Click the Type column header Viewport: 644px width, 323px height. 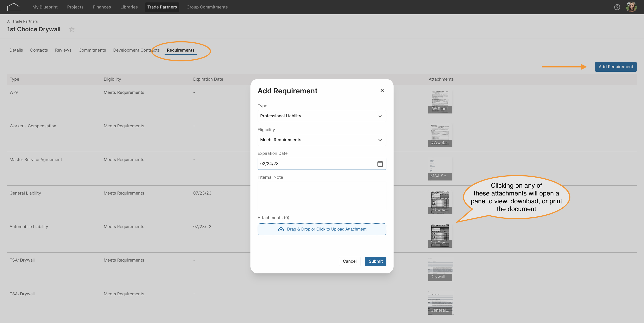click(x=14, y=79)
